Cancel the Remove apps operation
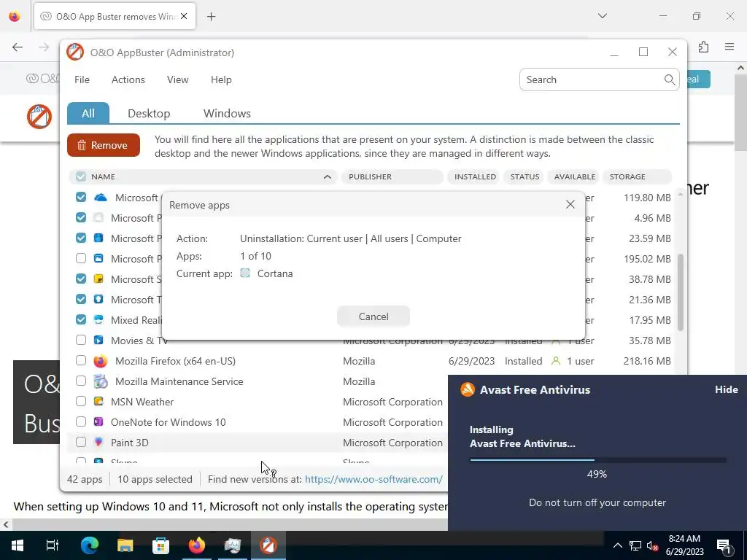Viewport: 747px width, 560px height. click(x=373, y=316)
